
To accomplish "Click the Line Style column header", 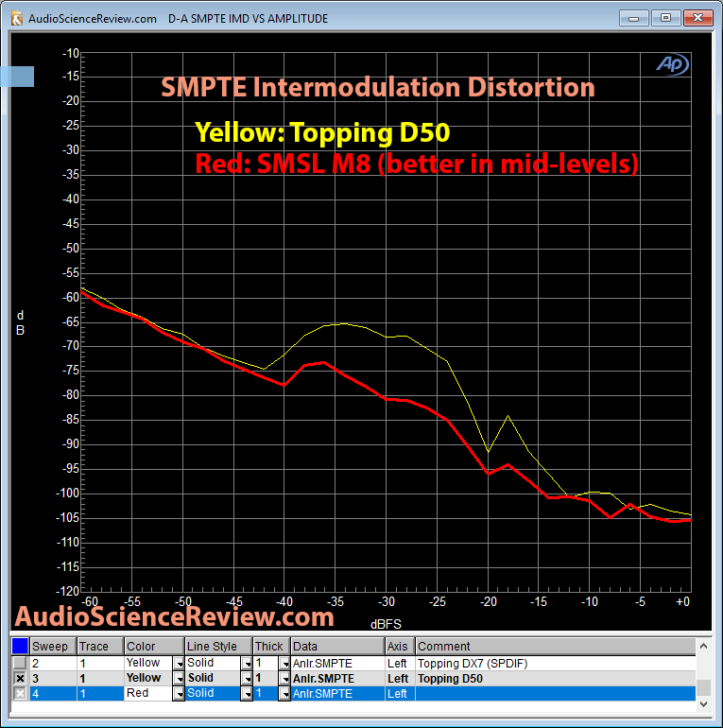I will (219, 647).
